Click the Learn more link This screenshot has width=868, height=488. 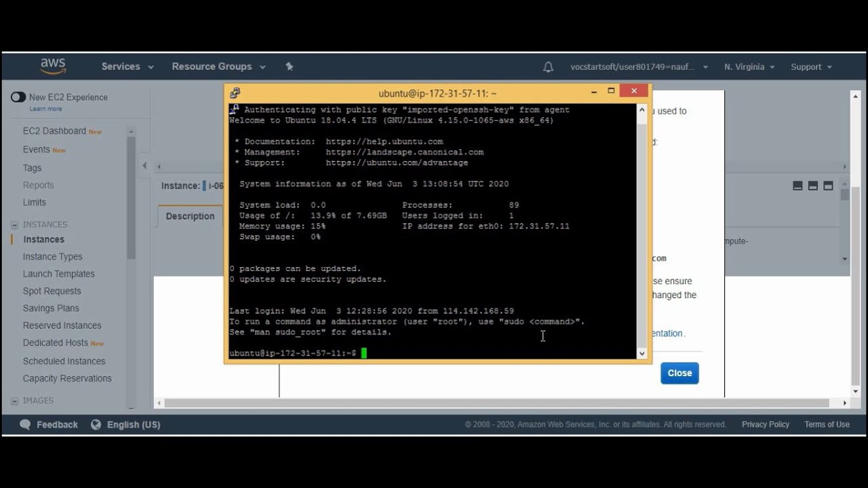(x=45, y=108)
